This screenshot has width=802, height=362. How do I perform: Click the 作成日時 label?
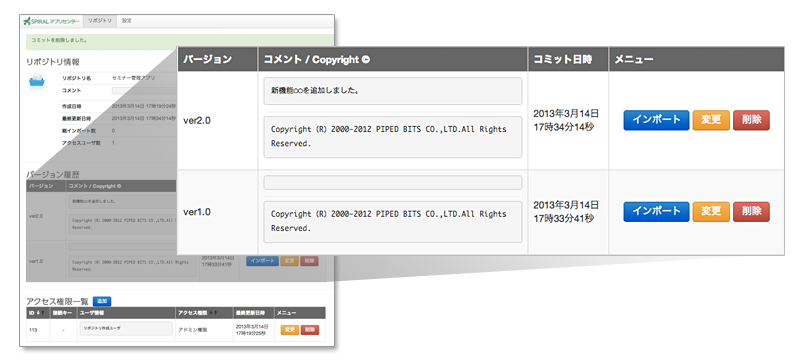[x=72, y=106]
